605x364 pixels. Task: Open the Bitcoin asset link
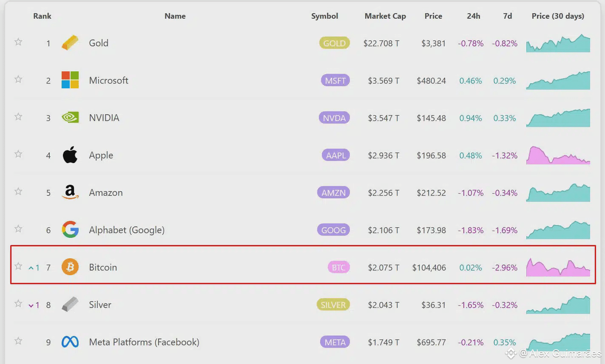[103, 267]
